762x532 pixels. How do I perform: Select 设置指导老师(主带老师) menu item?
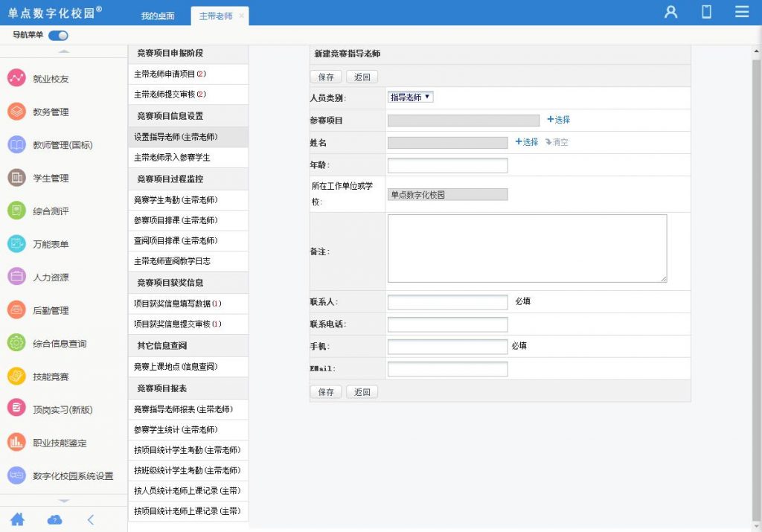click(x=188, y=137)
